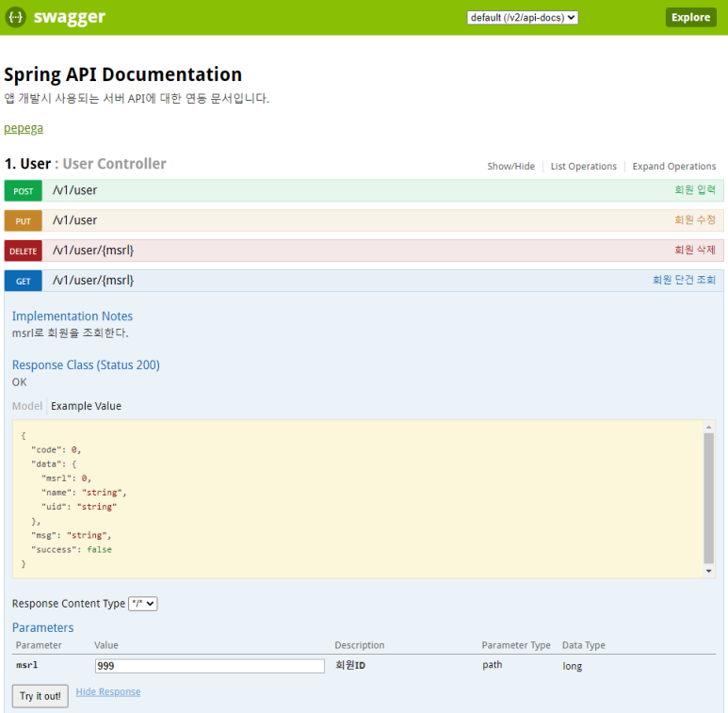Click the orange PUT method badge
The width and height of the screenshot is (728, 713).
click(24, 221)
